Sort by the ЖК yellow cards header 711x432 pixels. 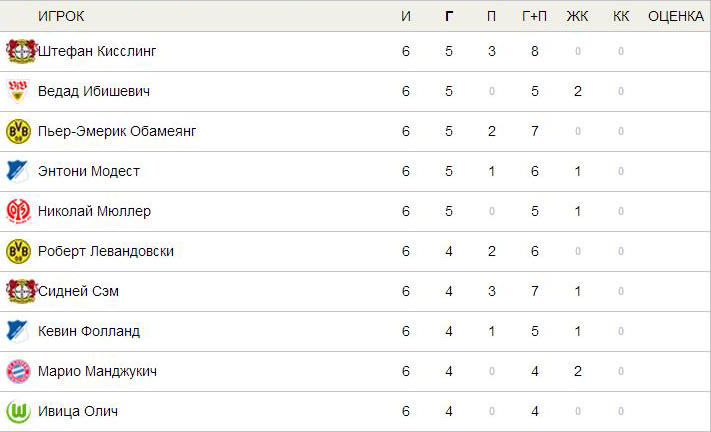coord(577,16)
